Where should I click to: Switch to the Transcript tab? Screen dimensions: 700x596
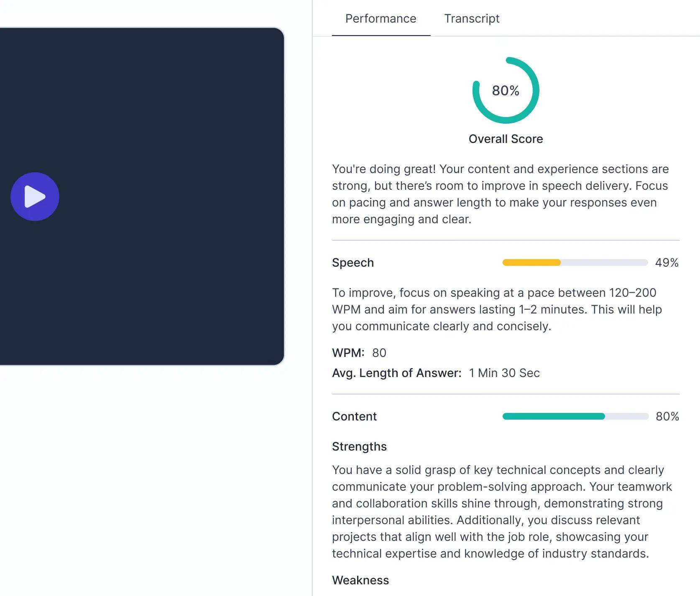(472, 19)
